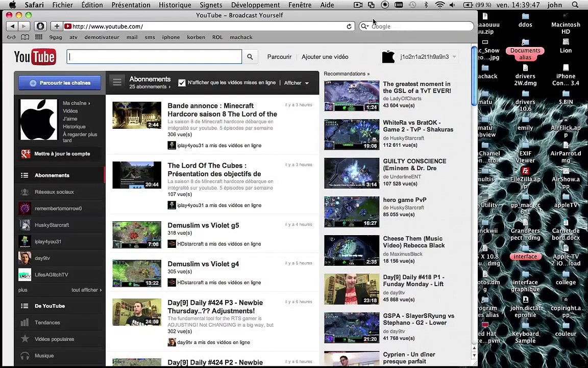Show bookmarks with the open book icon
The image size is (588, 368).
click(x=24, y=37)
